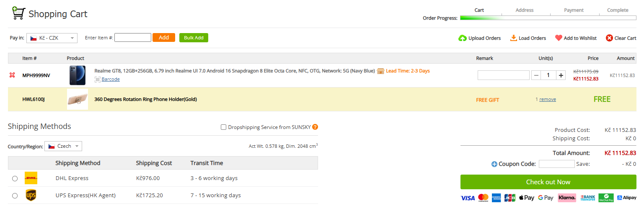The image size is (644, 206).
Task: Enable Dropshipping Service from SUNSKY checkbox
Action: point(224,127)
